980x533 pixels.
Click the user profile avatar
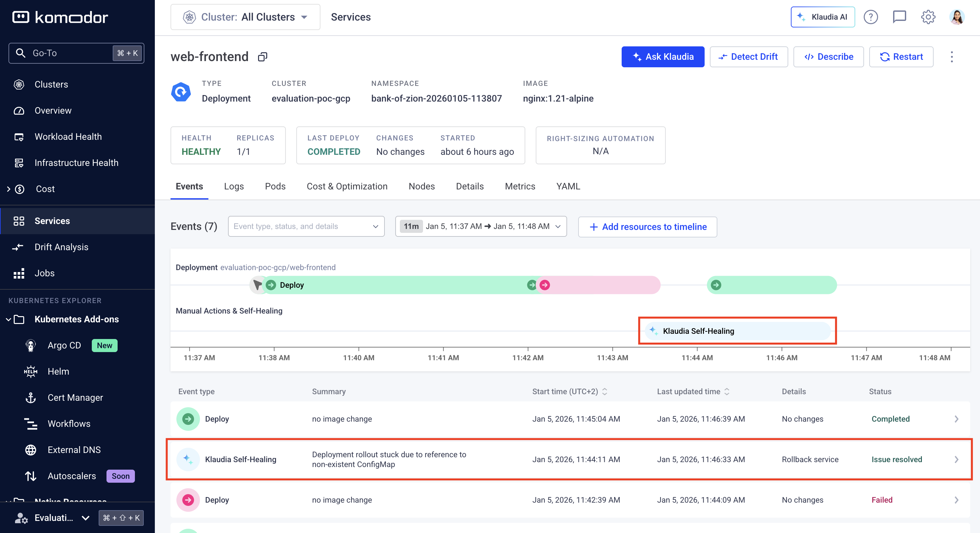click(956, 17)
